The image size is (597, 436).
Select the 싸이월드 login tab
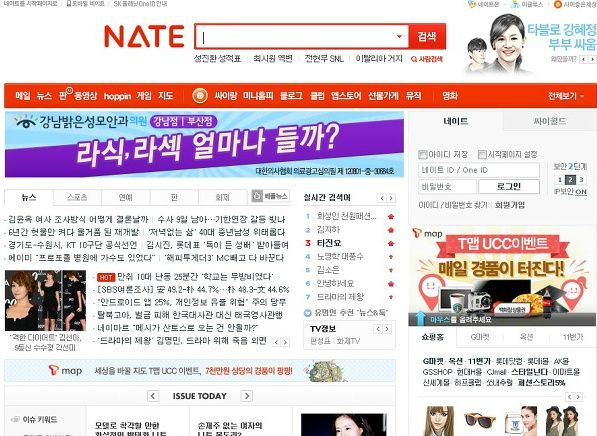(x=550, y=121)
